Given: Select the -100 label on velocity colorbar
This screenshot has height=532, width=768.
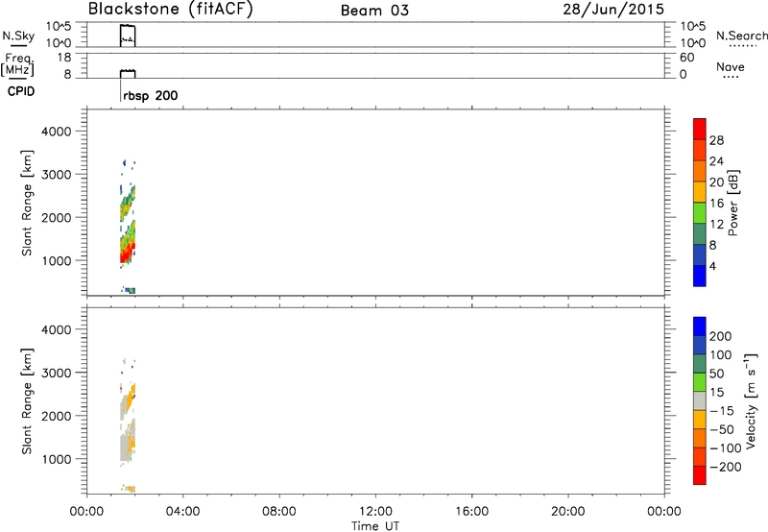Looking at the screenshot, I should click(x=726, y=448).
